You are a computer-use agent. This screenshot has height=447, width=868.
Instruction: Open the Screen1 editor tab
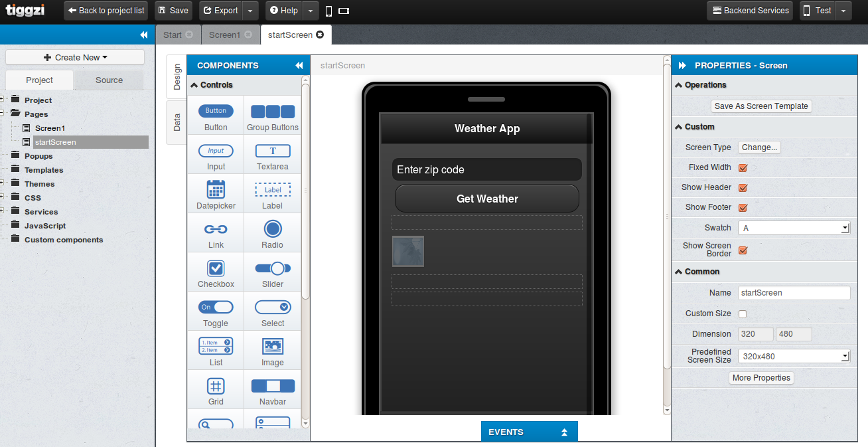pos(224,35)
